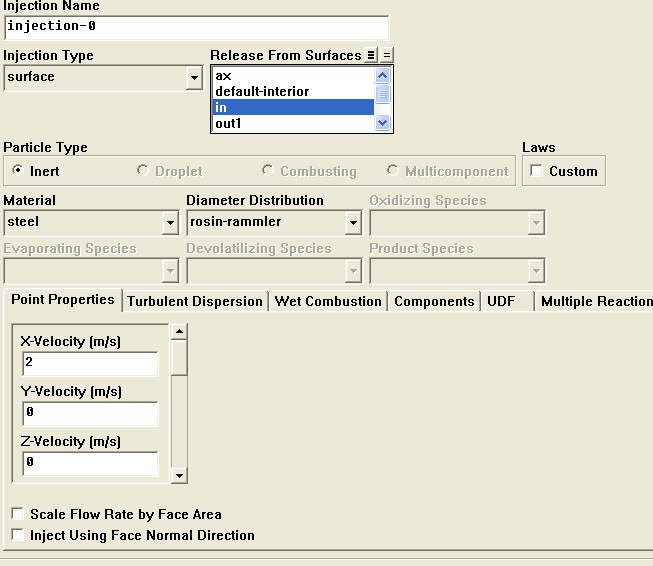Image resolution: width=653 pixels, height=566 pixels.
Task: Enable Scale Flow Rate by Face Area
Action: point(17,514)
